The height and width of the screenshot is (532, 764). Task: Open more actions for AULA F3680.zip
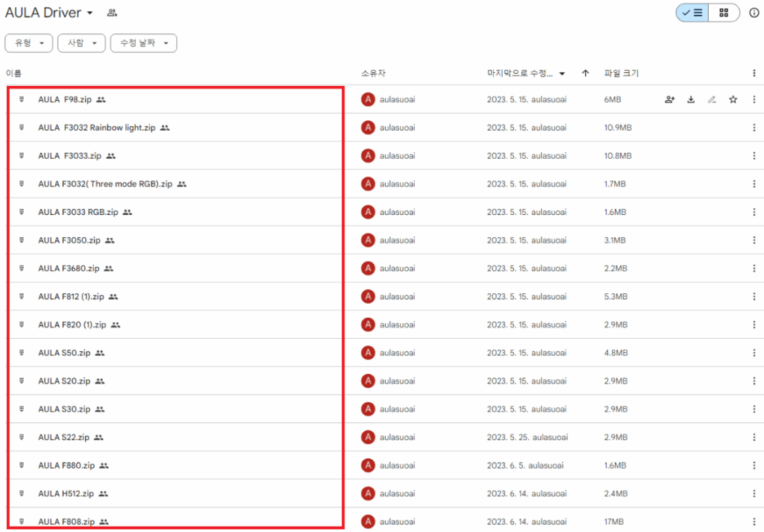click(754, 269)
